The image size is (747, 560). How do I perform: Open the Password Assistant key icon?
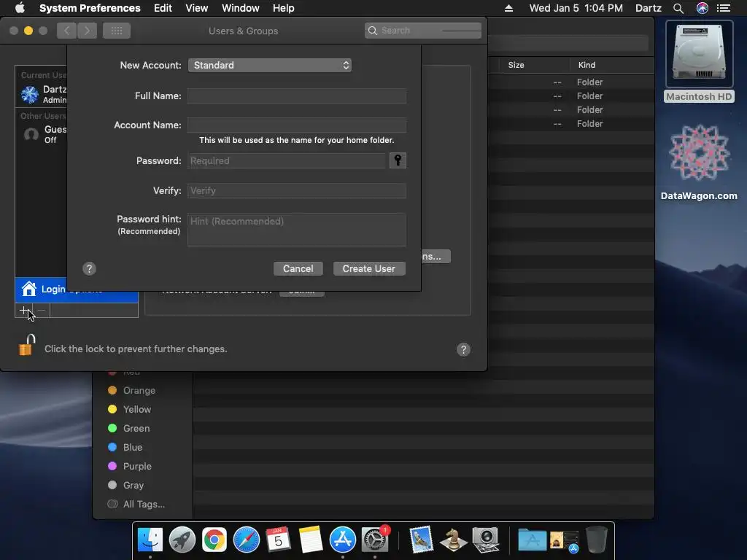pyautogui.click(x=398, y=160)
